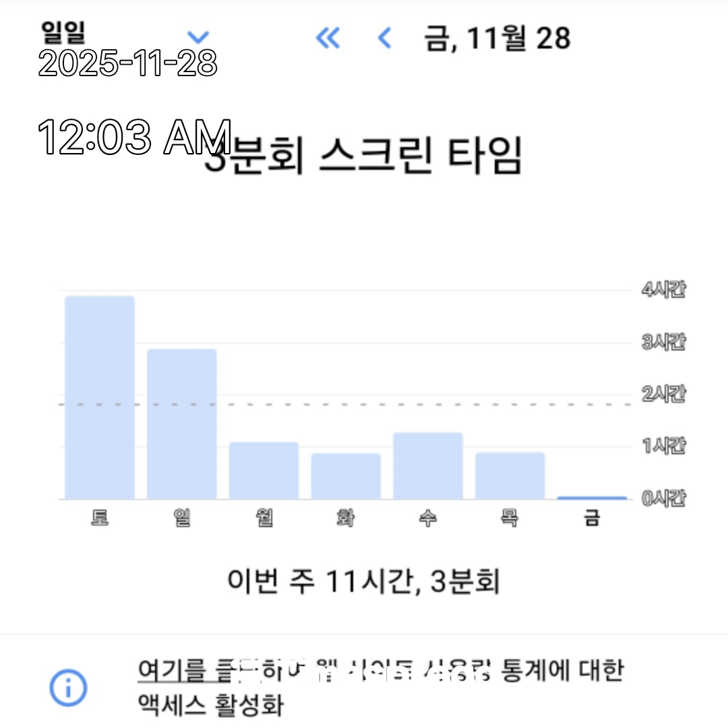Viewport: 728px width, 728px height.
Task: Select the Wednesday (수) bar in the chart
Action: pos(428,466)
